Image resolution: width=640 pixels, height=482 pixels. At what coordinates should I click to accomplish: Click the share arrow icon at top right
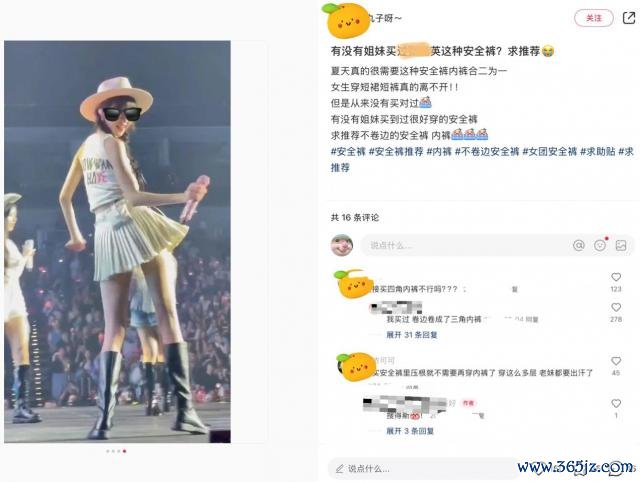click(x=629, y=18)
